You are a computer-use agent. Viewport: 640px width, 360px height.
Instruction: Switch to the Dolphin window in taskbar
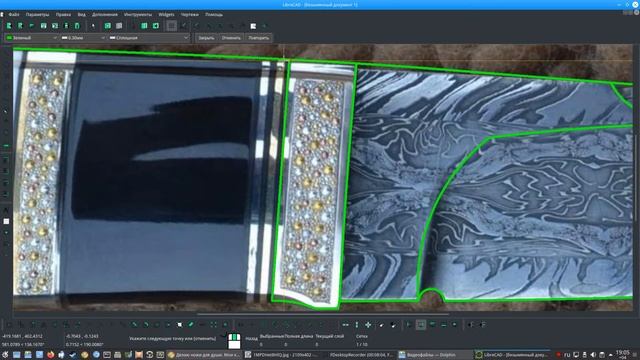pyautogui.click(x=434, y=355)
